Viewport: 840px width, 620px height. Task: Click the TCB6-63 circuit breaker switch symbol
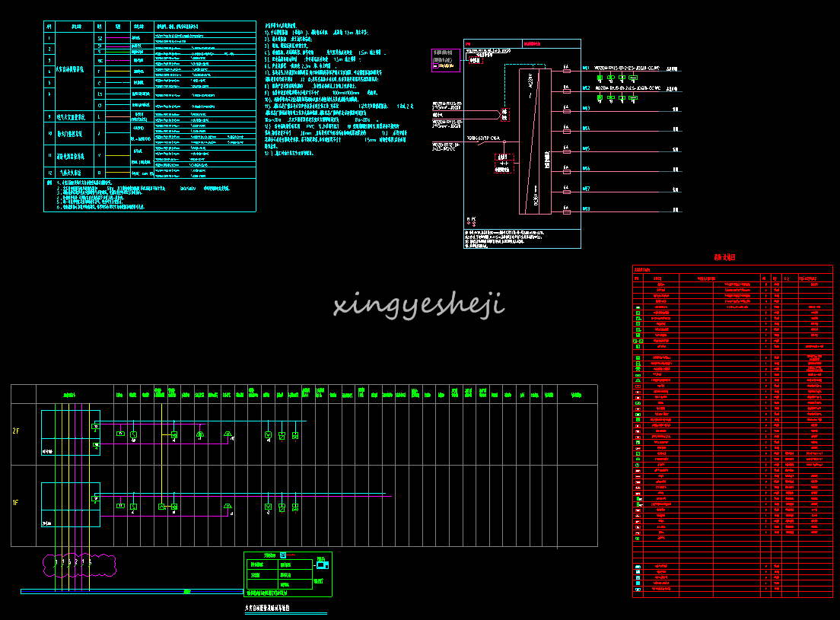479,142
